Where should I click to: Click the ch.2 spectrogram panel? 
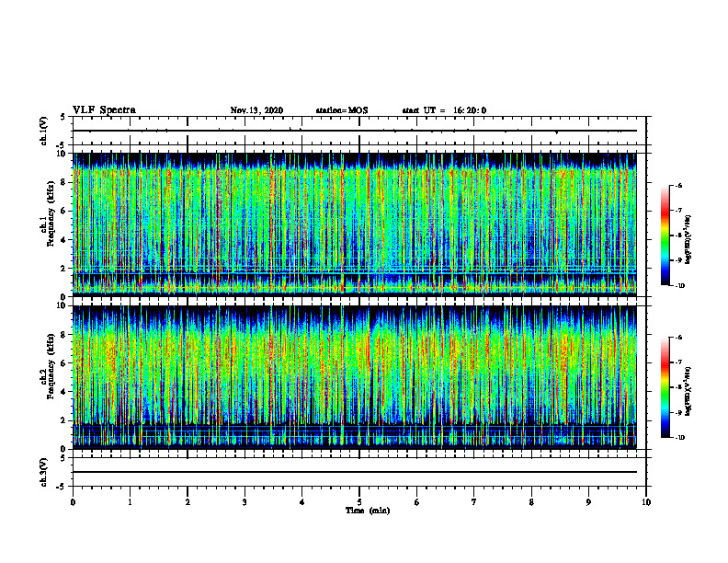[x=355, y=377]
